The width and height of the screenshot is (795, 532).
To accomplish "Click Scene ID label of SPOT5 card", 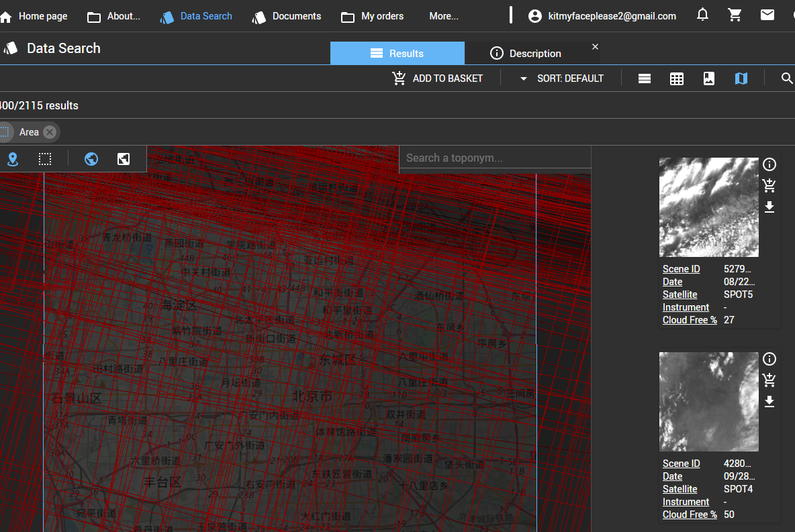I will 681,269.
